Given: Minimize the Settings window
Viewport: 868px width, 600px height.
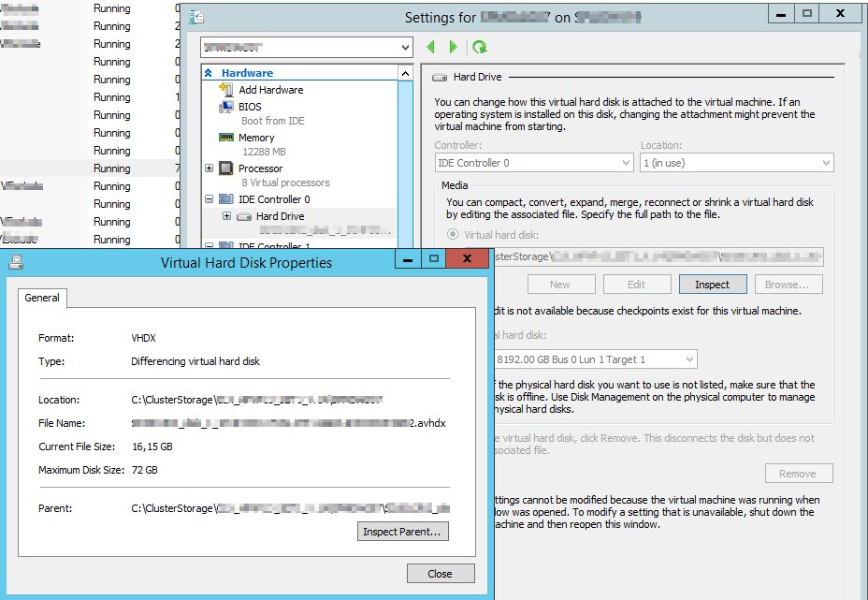Looking at the screenshot, I should point(781,14).
